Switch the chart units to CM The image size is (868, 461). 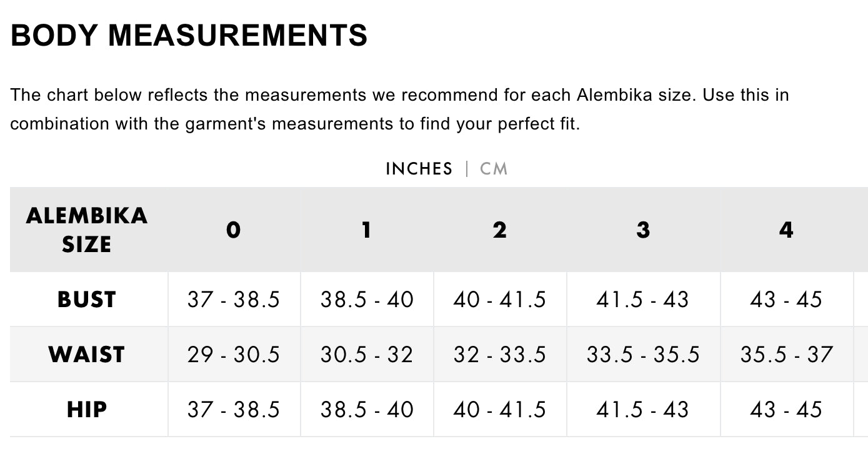click(494, 169)
